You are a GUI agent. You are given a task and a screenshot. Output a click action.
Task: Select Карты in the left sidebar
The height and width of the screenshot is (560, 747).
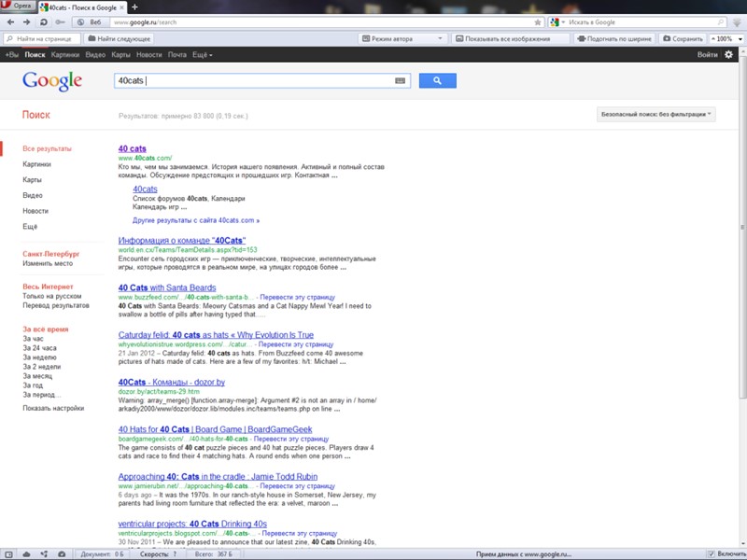click(x=32, y=180)
